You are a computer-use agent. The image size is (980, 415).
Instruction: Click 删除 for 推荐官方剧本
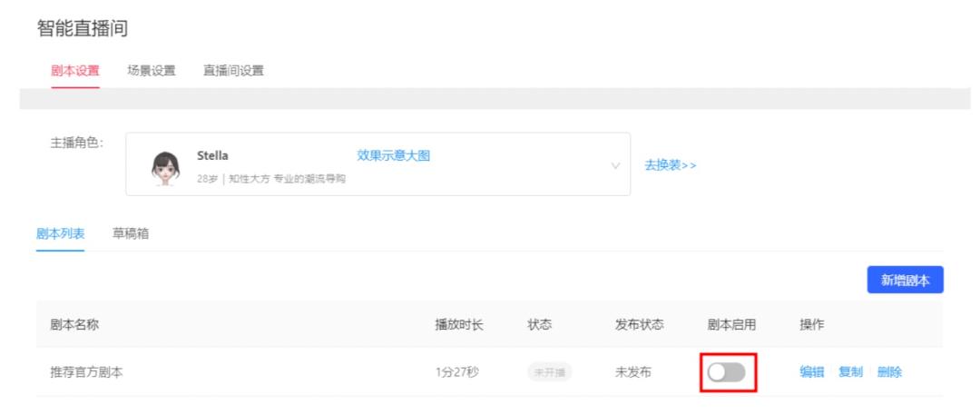889,371
